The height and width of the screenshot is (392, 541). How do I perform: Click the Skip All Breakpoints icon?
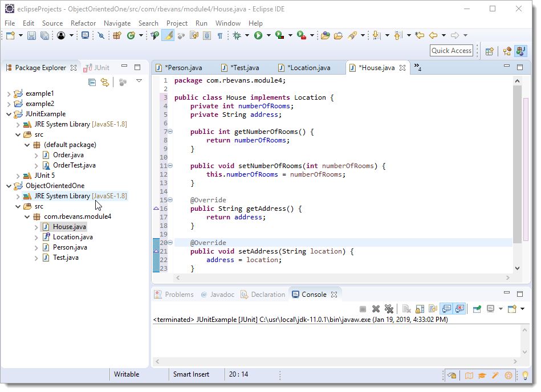pos(101,35)
